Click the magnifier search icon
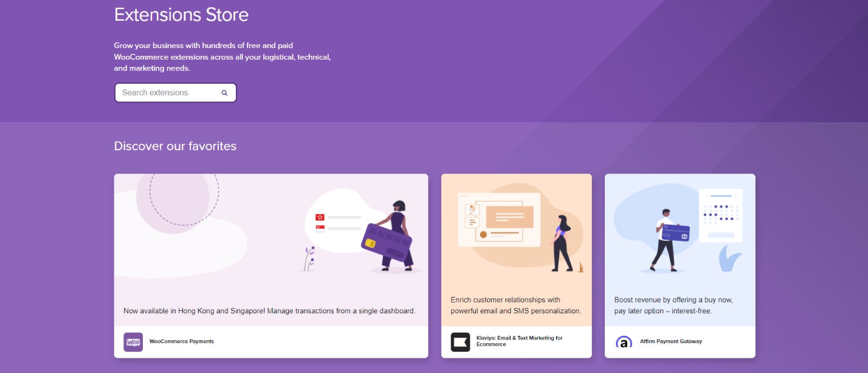This screenshot has width=868, height=373. [224, 93]
